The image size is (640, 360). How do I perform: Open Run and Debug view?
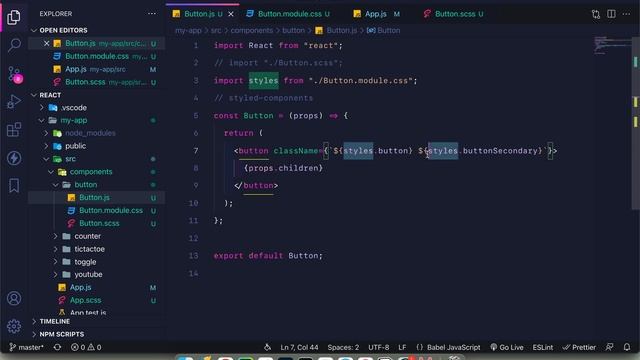[14, 102]
